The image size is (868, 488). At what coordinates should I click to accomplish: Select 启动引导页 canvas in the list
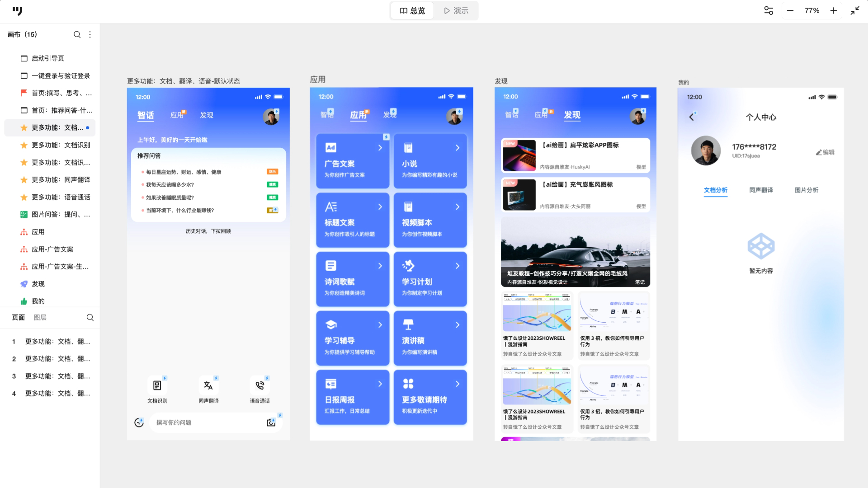(48, 58)
